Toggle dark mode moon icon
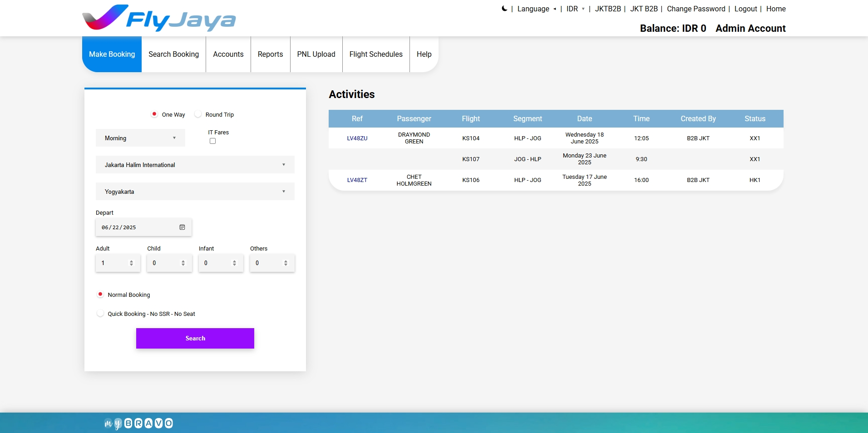Image resolution: width=868 pixels, height=433 pixels. 504,9
